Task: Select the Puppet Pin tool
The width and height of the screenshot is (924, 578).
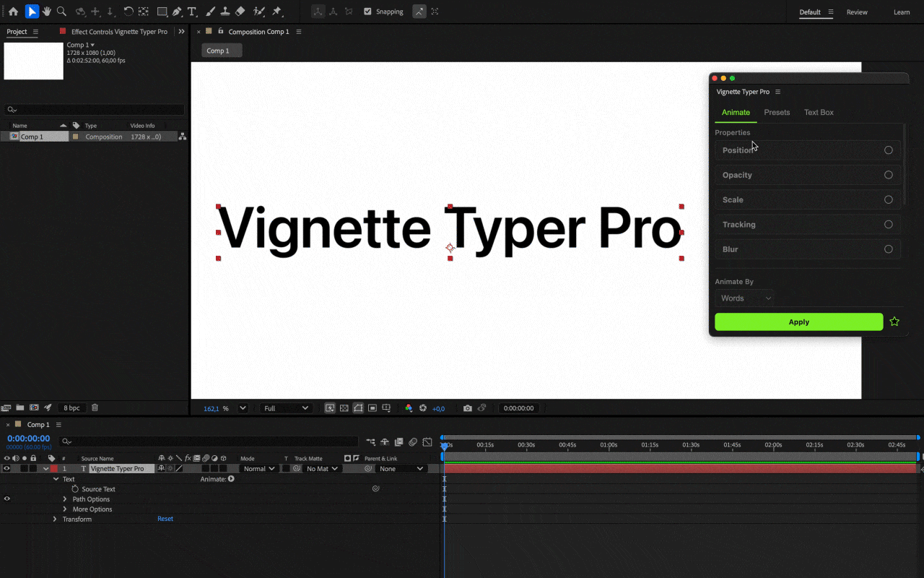Action: click(276, 12)
